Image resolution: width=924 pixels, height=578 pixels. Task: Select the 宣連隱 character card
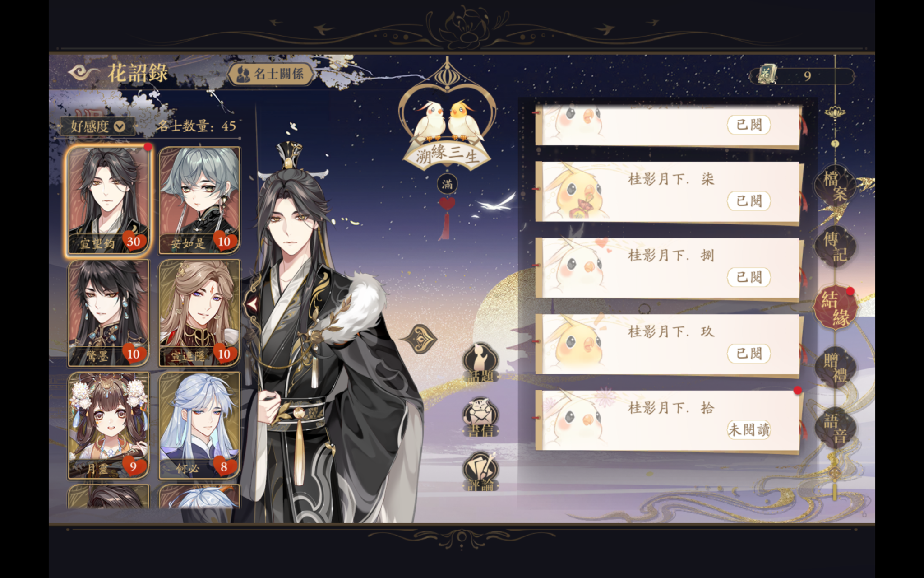199,312
